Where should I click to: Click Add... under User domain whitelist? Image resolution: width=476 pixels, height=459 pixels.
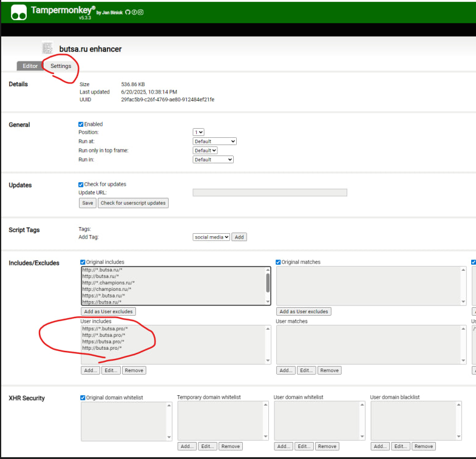[284, 446]
